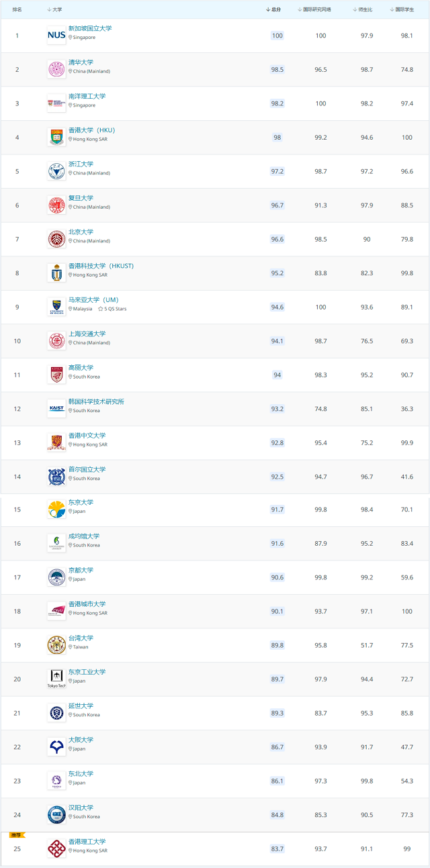This screenshot has width=430, height=868.
Task: Click the Peking University (北京大学) logo
Action: pos(56,239)
